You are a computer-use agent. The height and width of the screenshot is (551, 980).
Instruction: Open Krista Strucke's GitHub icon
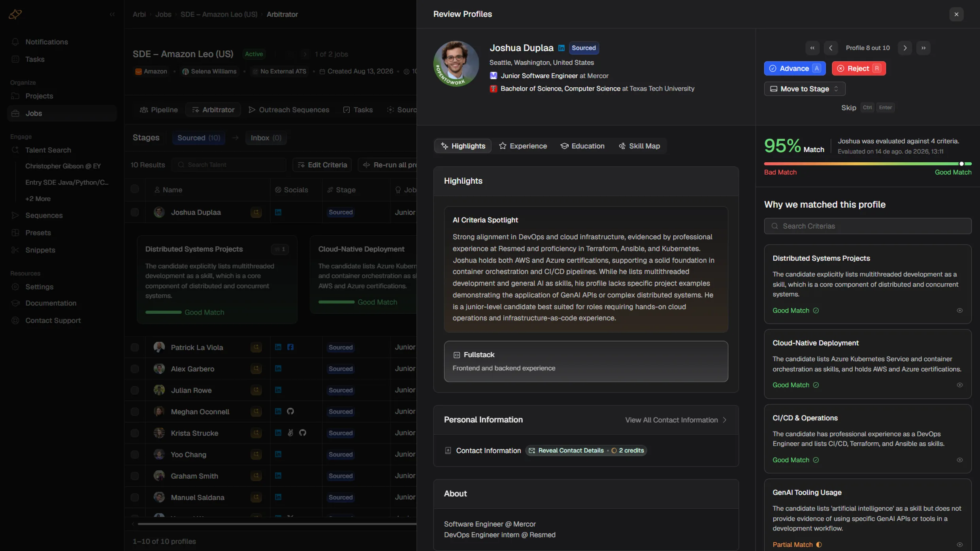303,433
